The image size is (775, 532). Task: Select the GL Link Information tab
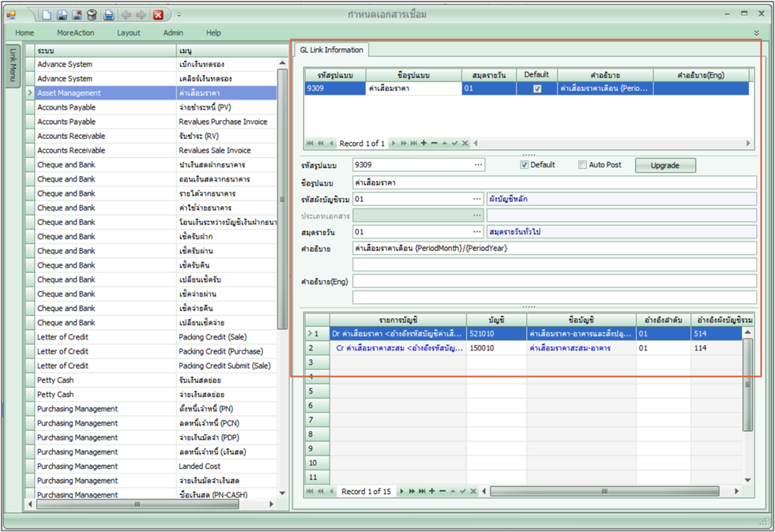[x=330, y=50]
